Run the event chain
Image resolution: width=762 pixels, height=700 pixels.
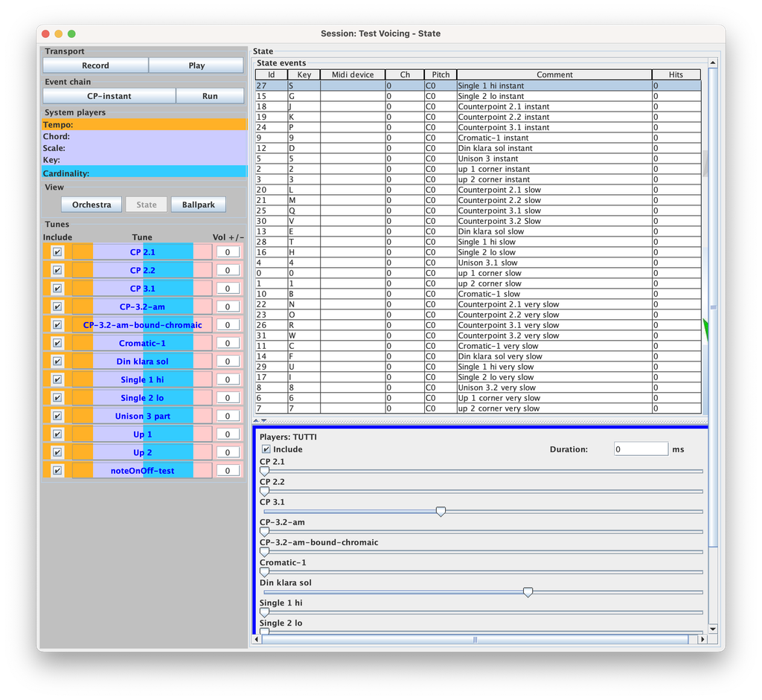click(x=210, y=96)
